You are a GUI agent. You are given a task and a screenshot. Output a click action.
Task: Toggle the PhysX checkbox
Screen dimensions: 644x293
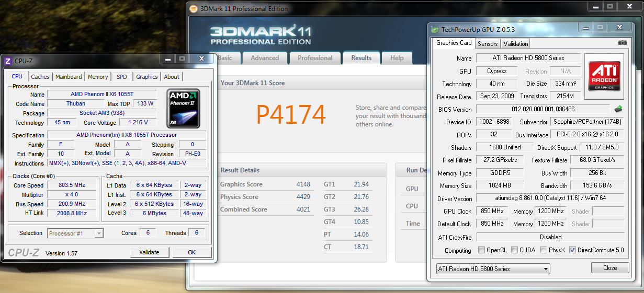coord(544,250)
